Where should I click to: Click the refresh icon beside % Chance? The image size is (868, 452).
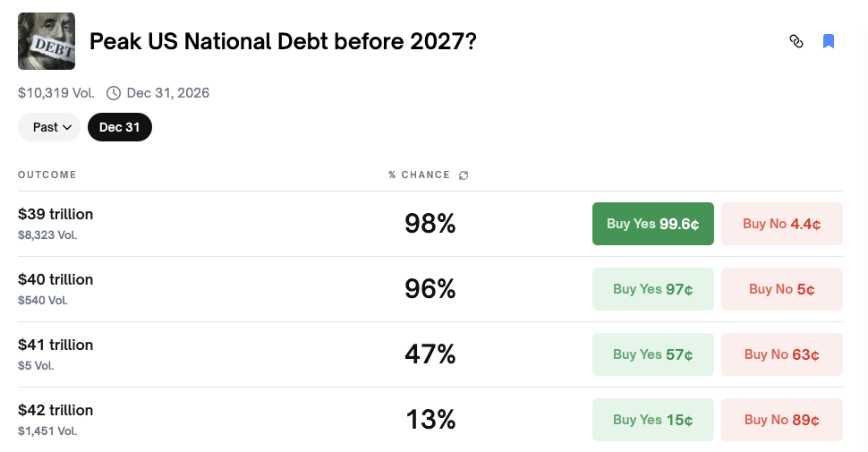click(464, 175)
